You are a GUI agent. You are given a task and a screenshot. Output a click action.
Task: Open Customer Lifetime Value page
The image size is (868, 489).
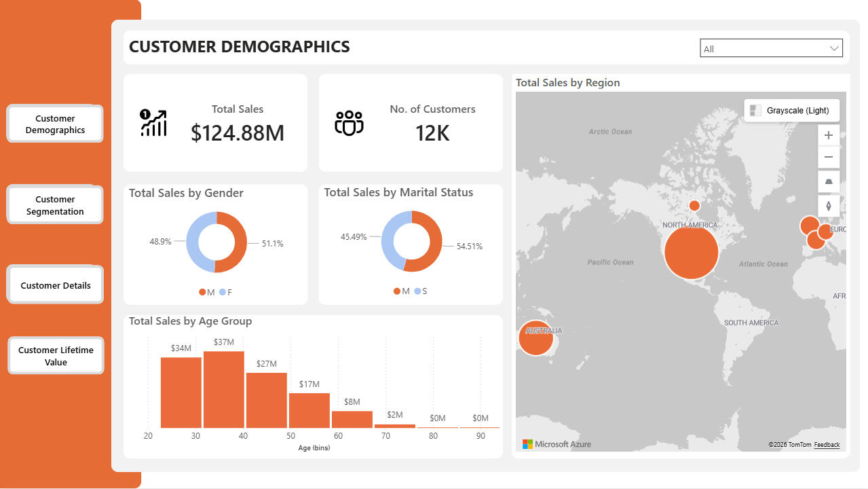[56, 356]
